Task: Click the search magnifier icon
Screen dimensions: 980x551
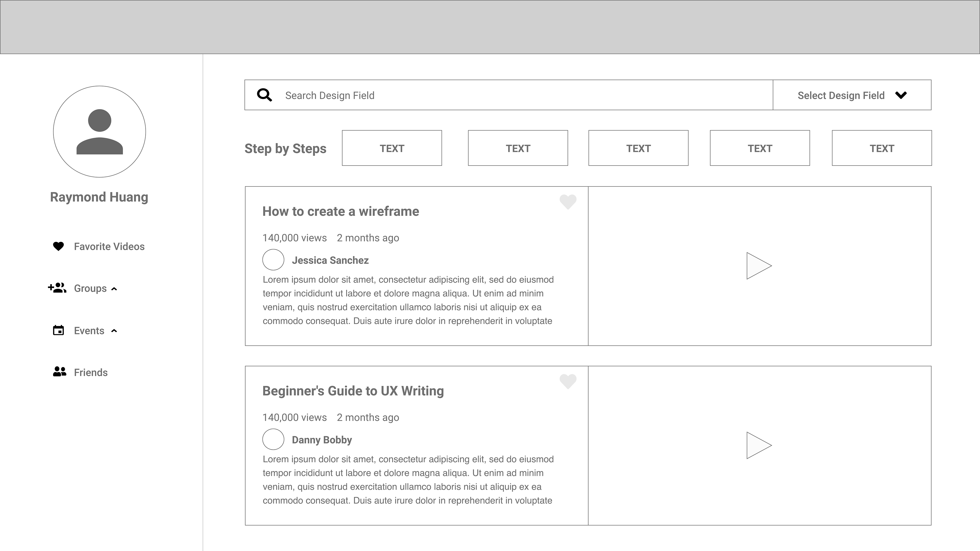Action: 264,95
